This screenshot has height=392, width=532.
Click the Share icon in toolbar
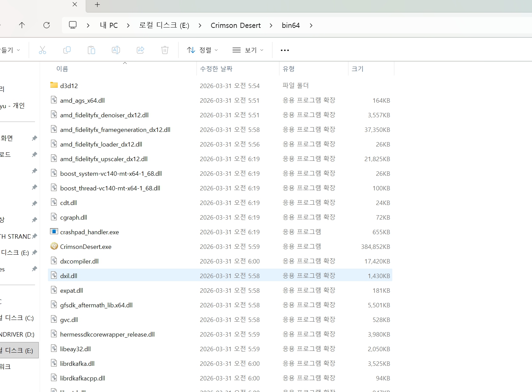pos(140,50)
